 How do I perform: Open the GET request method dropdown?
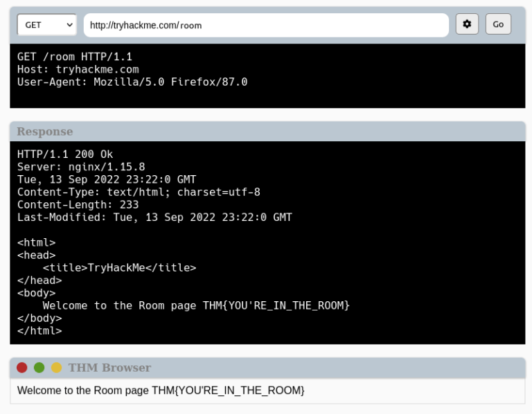pyautogui.click(x=46, y=25)
